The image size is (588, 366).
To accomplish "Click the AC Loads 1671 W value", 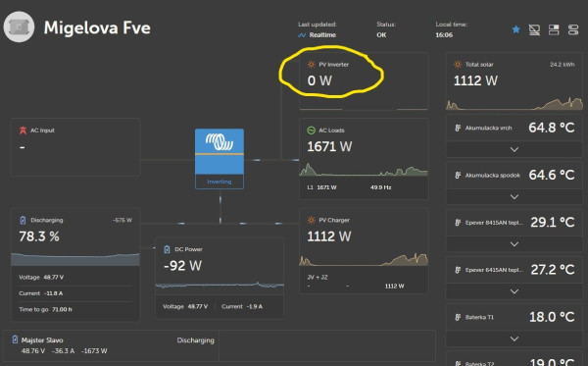I will [329, 146].
